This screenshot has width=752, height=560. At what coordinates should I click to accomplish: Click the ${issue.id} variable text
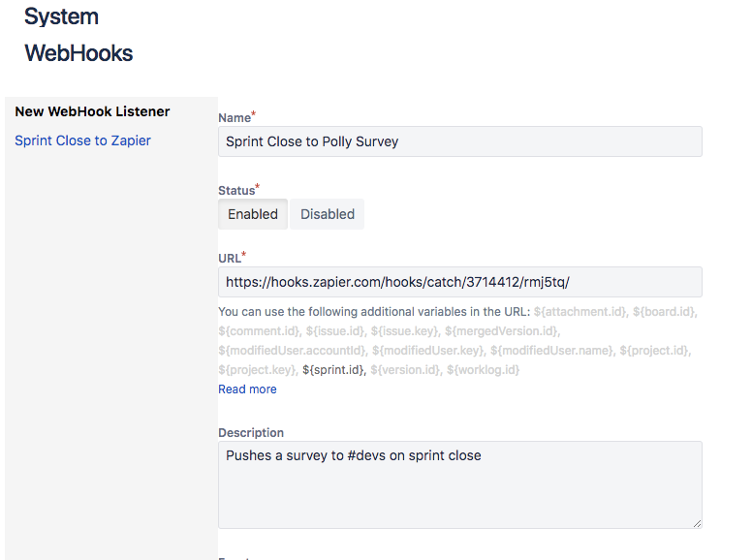pos(336,331)
